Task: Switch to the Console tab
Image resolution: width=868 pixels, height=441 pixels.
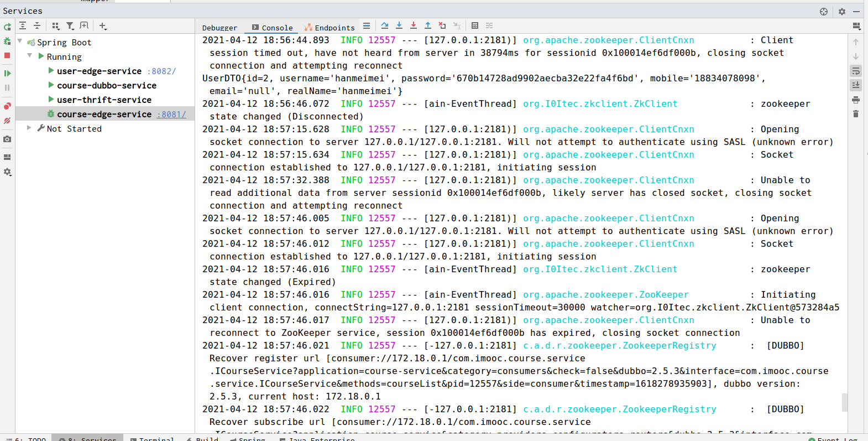Action: pyautogui.click(x=272, y=28)
